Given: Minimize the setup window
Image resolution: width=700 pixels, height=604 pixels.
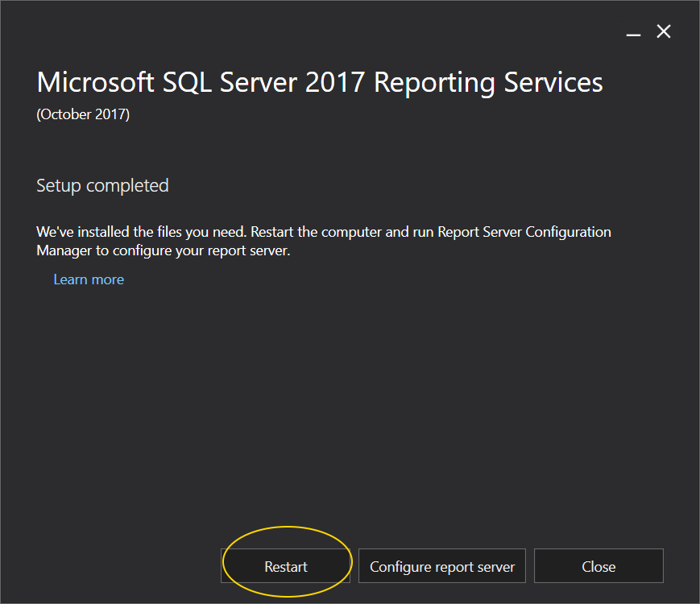Looking at the screenshot, I should tap(634, 32).
